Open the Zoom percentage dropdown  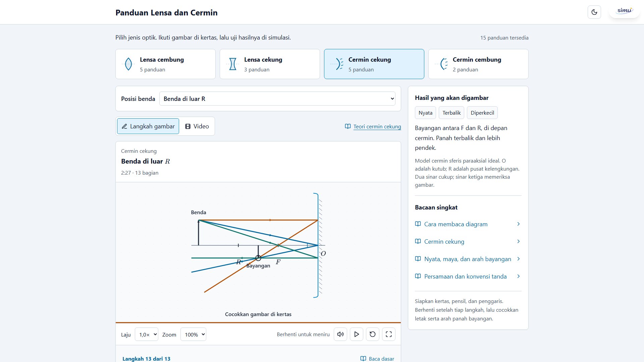click(x=193, y=334)
